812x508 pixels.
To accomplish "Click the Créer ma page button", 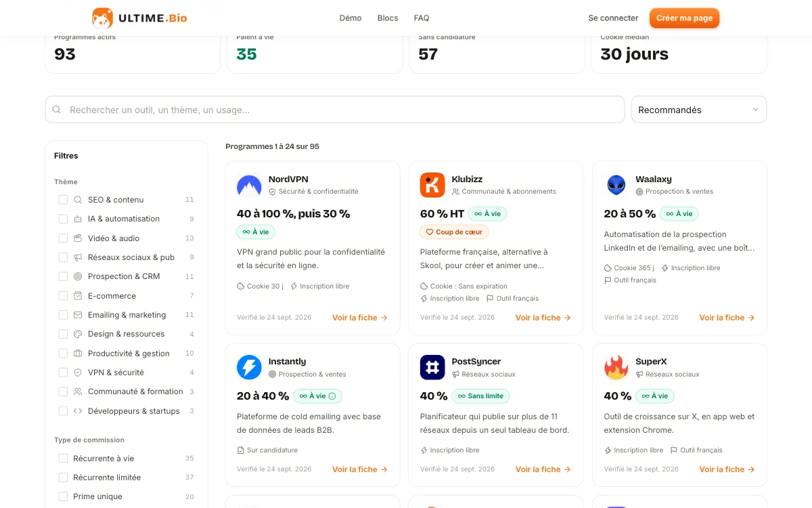I will click(684, 18).
